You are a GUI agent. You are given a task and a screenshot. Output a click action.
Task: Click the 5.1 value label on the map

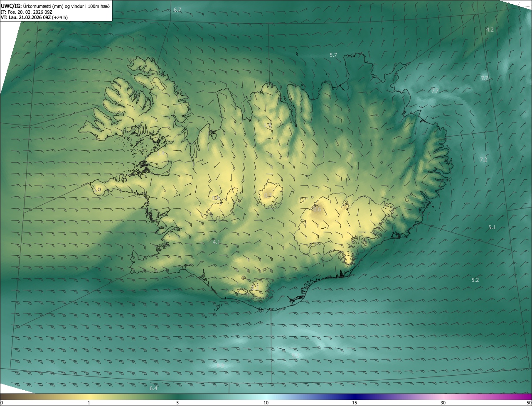click(492, 227)
